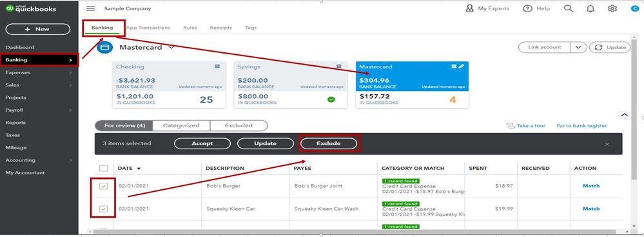Click Match for Bob's Burger row
Viewport: 644px width, 237px height.
[x=591, y=186]
